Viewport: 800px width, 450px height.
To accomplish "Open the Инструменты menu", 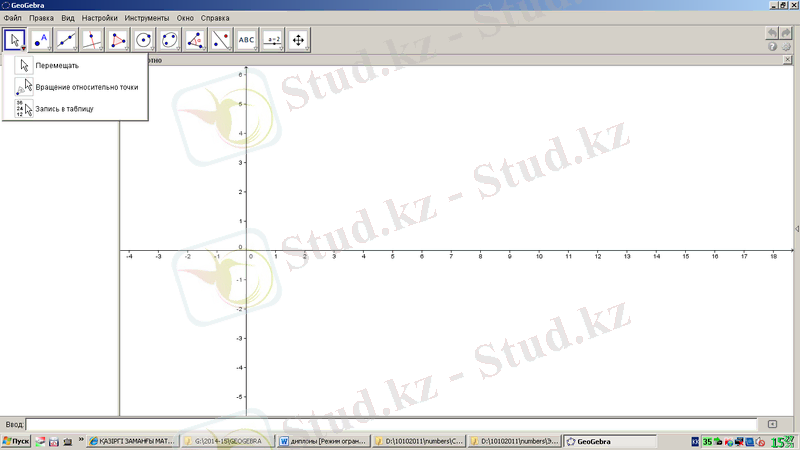I will [x=147, y=18].
